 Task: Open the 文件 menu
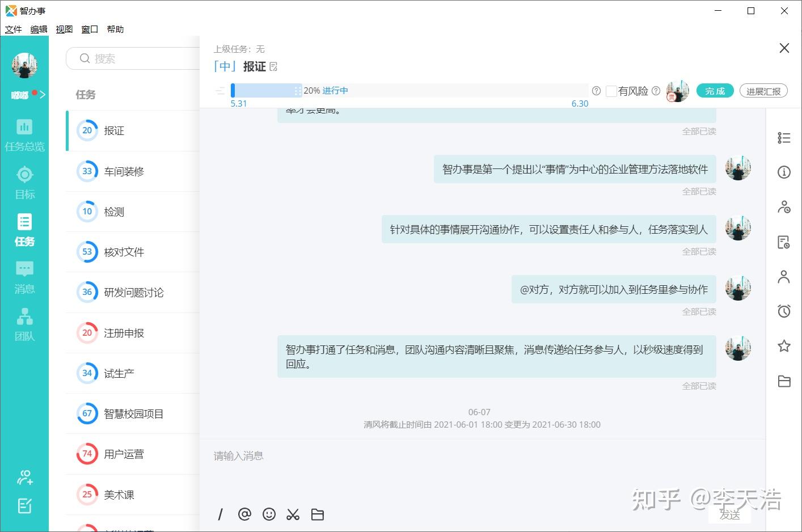click(13, 29)
